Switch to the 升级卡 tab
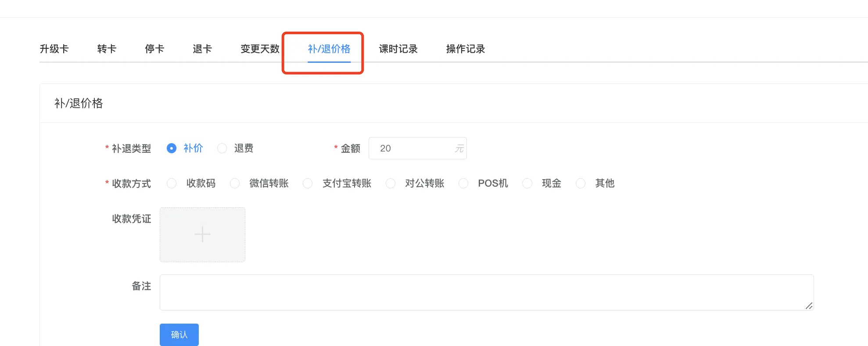Screen dimensions: 868x346 (x=54, y=49)
